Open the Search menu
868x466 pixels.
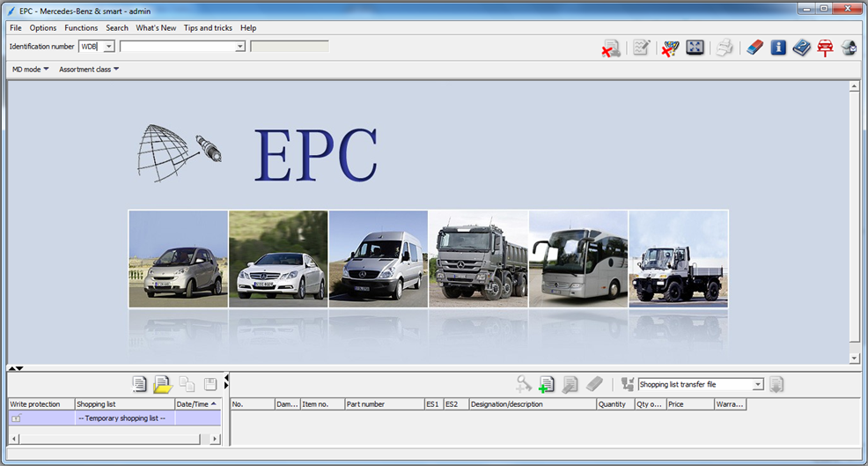[x=117, y=27]
